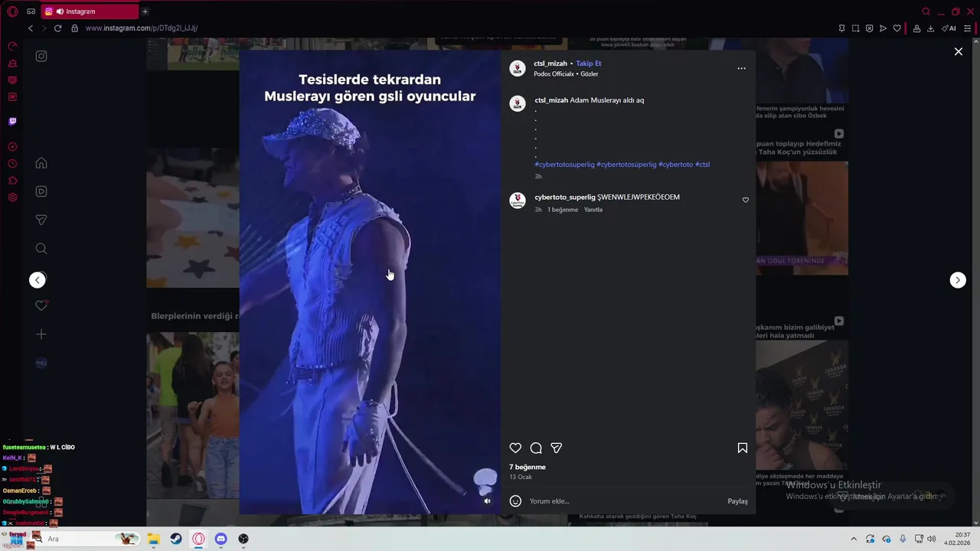Go to next post arrow
980x551 pixels.
(x=958, y=280)
